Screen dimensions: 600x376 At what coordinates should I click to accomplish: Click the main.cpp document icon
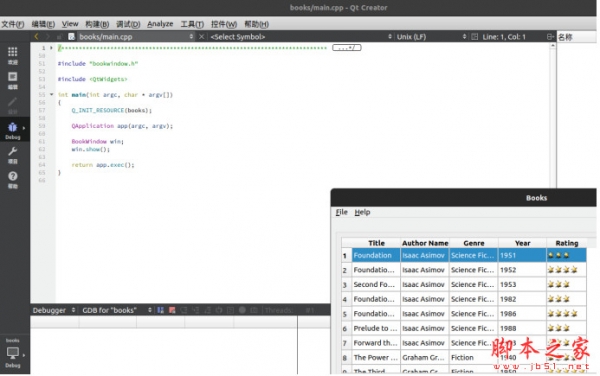[x=71, y=37]
